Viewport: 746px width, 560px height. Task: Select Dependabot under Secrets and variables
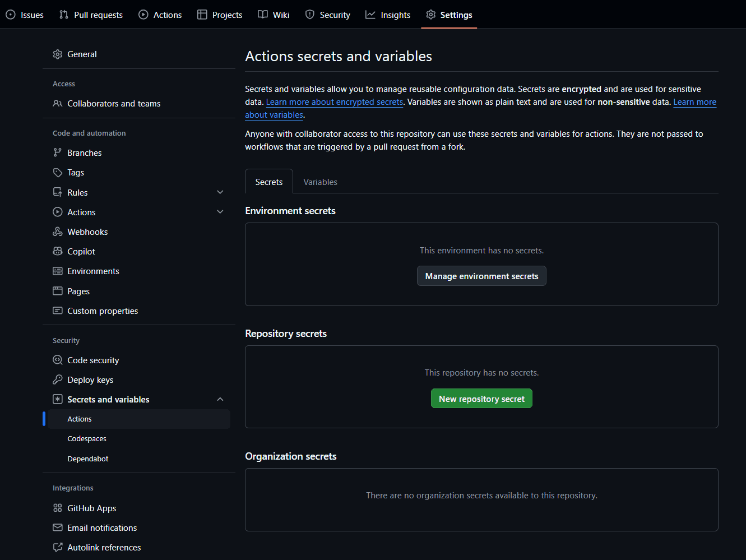(x=87, y=459)
